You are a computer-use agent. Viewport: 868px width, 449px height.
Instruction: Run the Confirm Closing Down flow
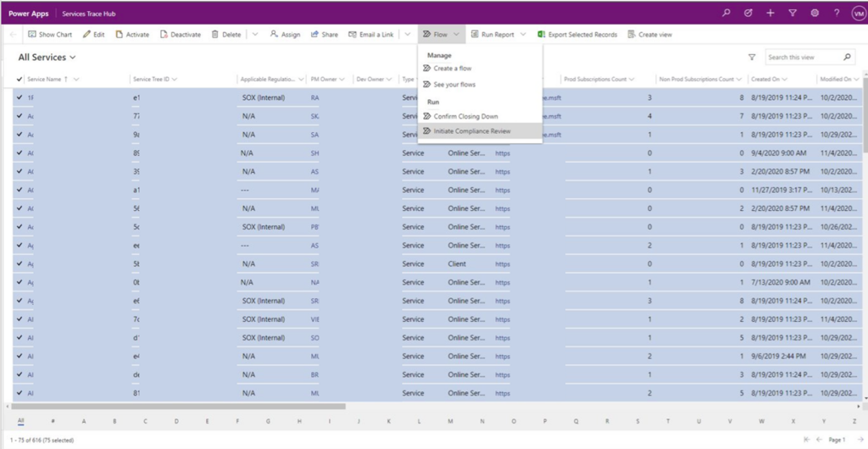coord(480,116)
